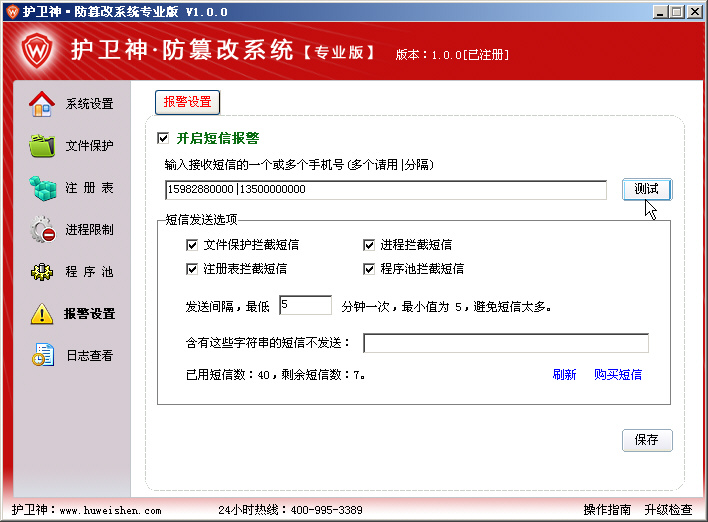Click the gears icon for 程序池
The image size is (708, 522).
tap(42, 271)
